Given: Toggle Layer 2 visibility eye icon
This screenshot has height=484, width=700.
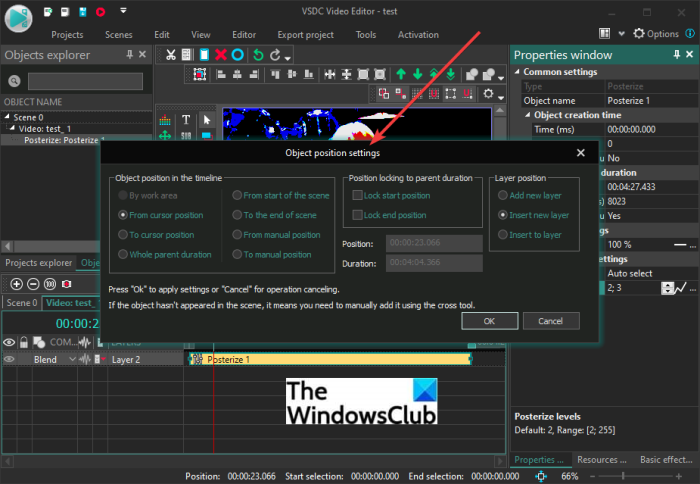Looking at the screenshot, I should 10,359.
